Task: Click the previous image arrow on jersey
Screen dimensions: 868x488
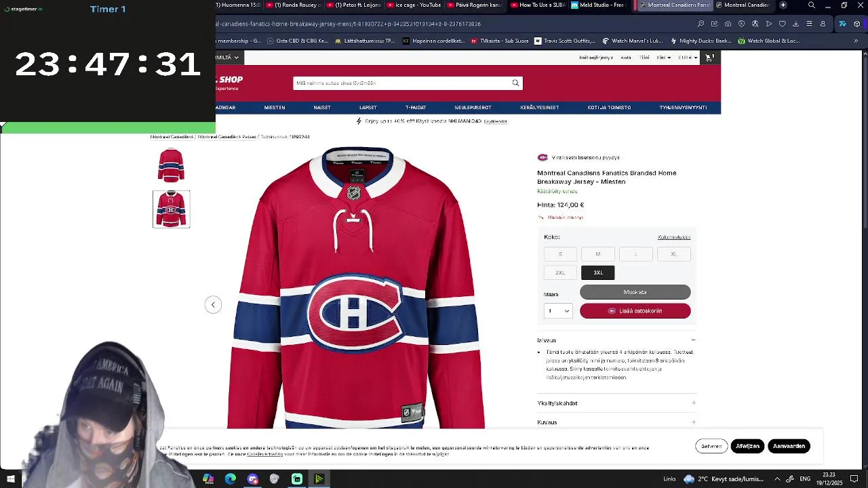Action: click(x=213, y=304)
